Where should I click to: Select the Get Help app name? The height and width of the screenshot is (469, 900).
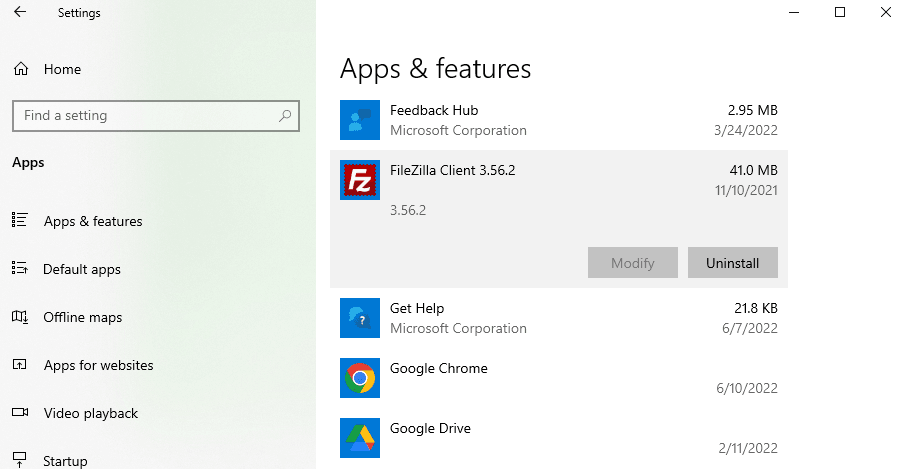click(417, 308)
